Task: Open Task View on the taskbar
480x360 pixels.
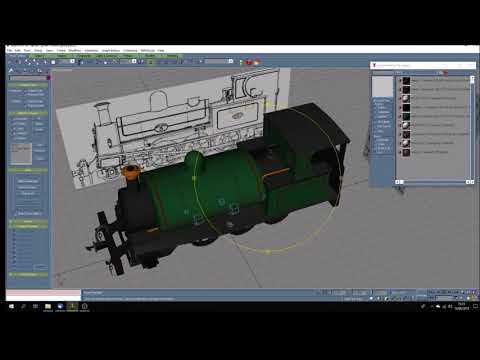Action: coord(35,306)
